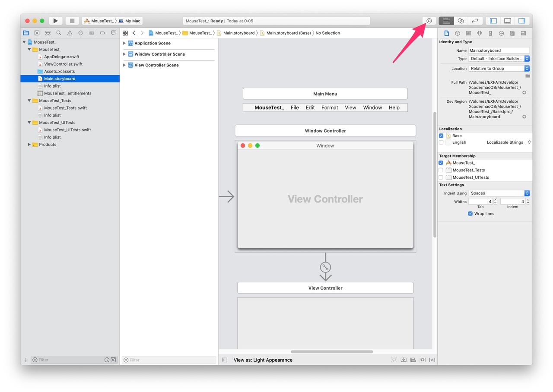
Task: Hide the navigator panel
Action: point(493,21)
